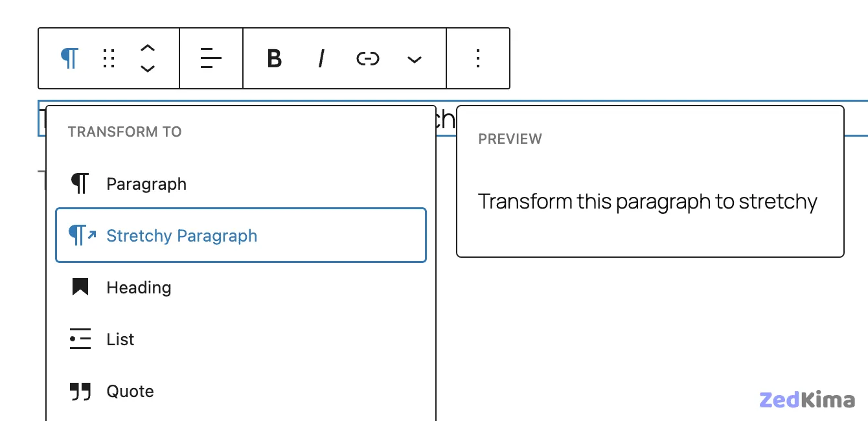868x421 pixels.
Task: Click inside the preview panel text
Action: (x=647, y=201)
